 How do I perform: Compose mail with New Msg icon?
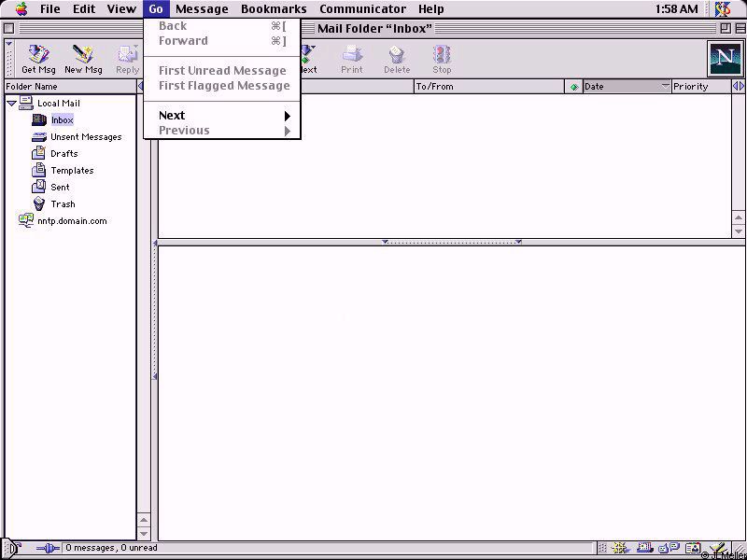(83, 59)
